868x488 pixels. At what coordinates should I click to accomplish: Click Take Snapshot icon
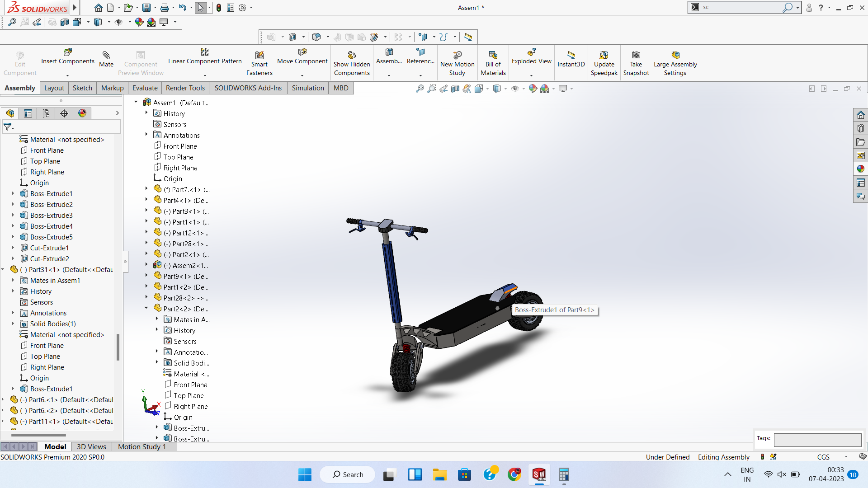(636, 55)
